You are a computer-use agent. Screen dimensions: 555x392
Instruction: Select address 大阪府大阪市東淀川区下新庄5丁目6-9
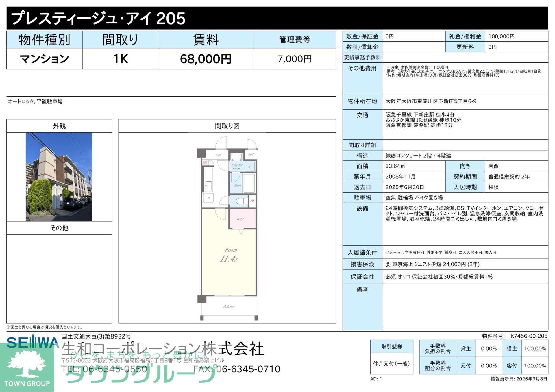(431, 101)
